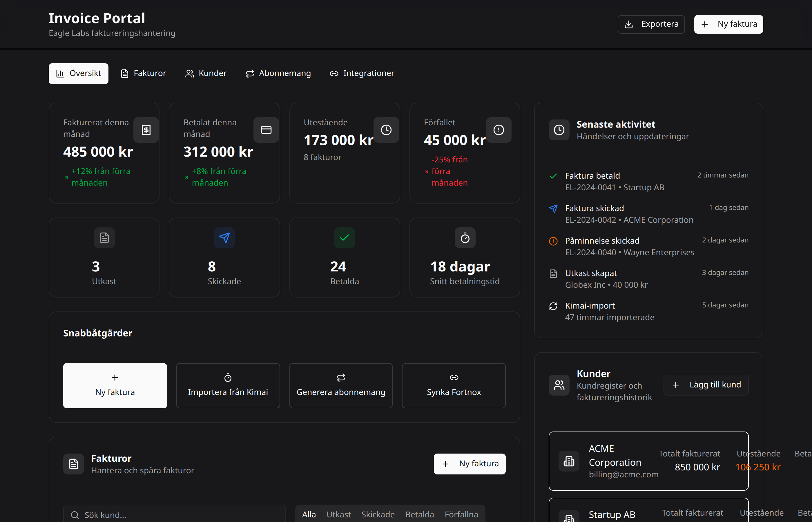812x522 pixels.
Task: Click the building icon next to ACME Corporation
Action: (569, 461)
